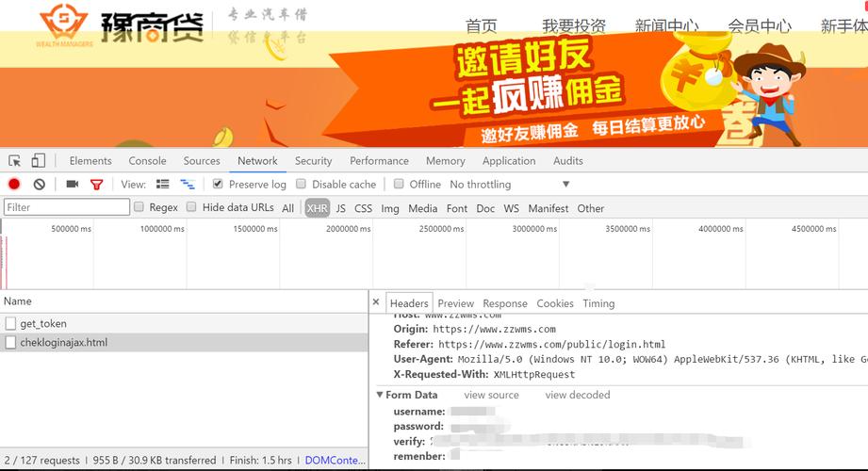Click view source in Form Data
Image resolution: width=868 pixels, height=471 pixels.
point(491,395)
